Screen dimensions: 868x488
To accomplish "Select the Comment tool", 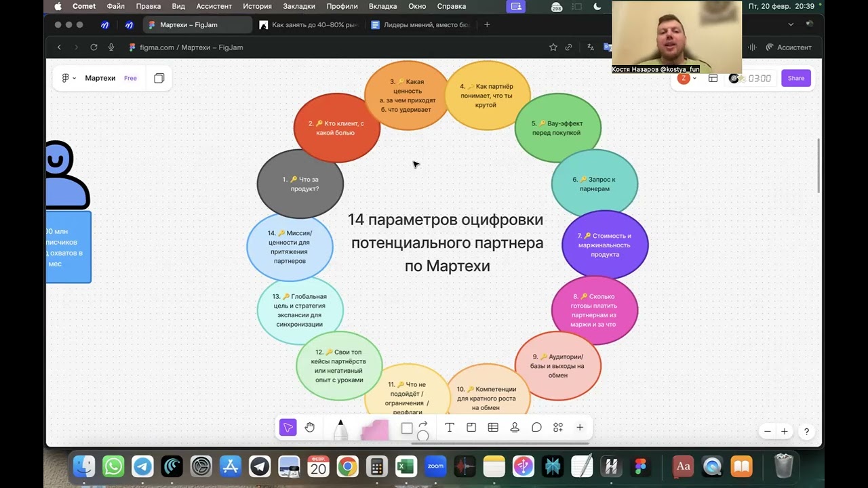I will [x=536, y=428].
